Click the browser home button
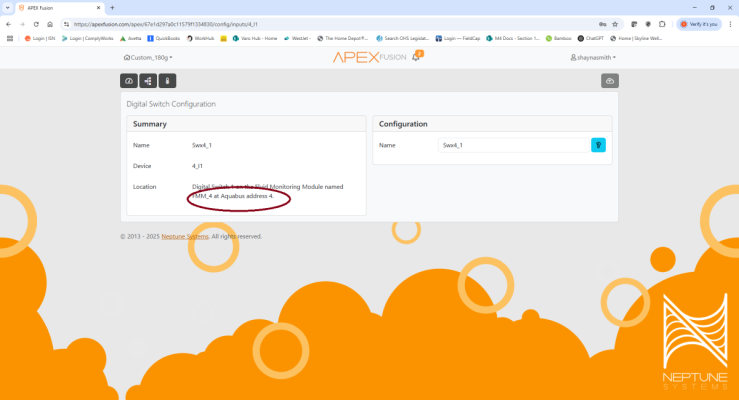 pyautogui.click(x=50, y=24)
